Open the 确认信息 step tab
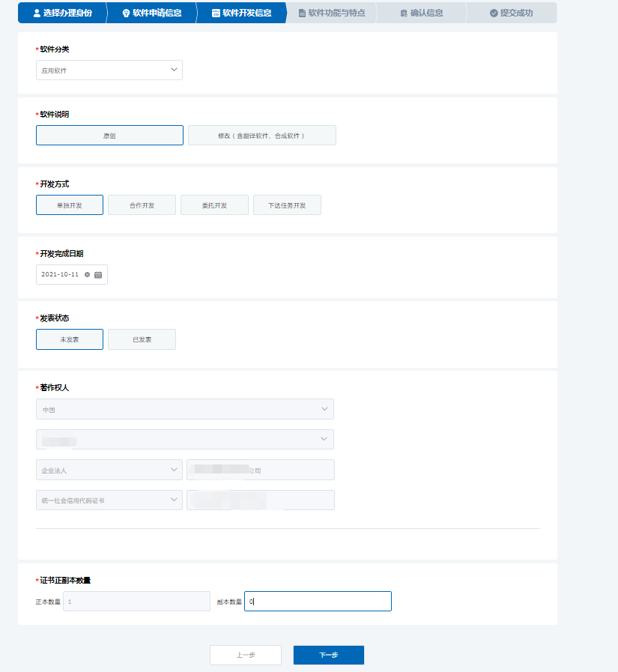618x672 pixels. (x=422, y=13)
